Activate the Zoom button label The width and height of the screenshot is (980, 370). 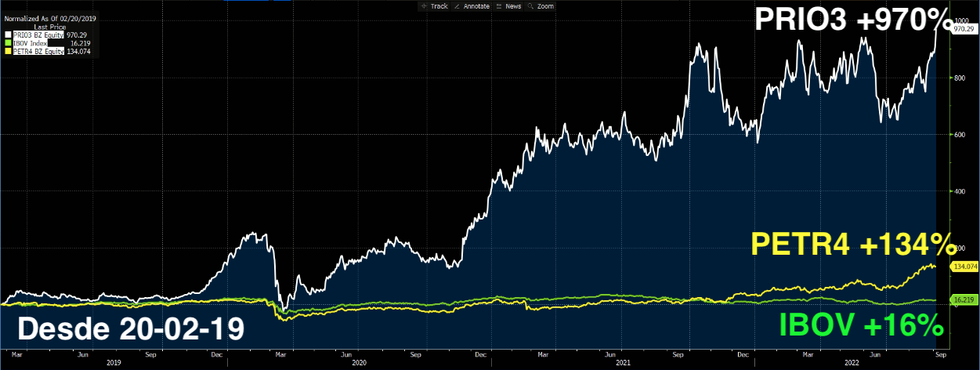pyautogui.click(x=545, y=6)
